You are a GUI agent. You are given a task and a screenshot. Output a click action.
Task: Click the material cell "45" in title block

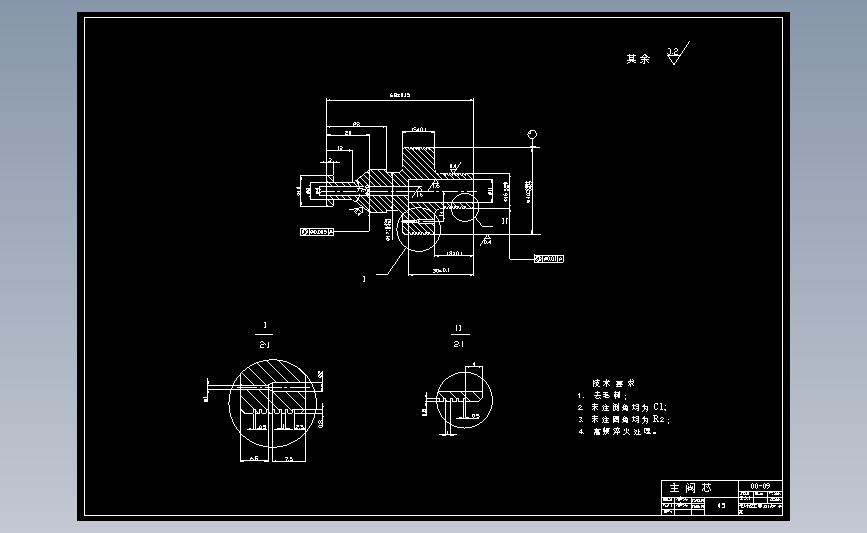click(722, 505)
